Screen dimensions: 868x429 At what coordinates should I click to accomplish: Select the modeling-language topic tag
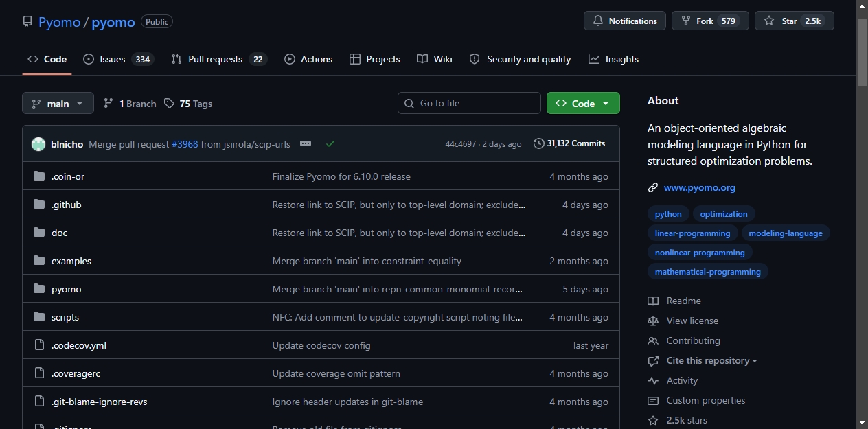(786, 233)
